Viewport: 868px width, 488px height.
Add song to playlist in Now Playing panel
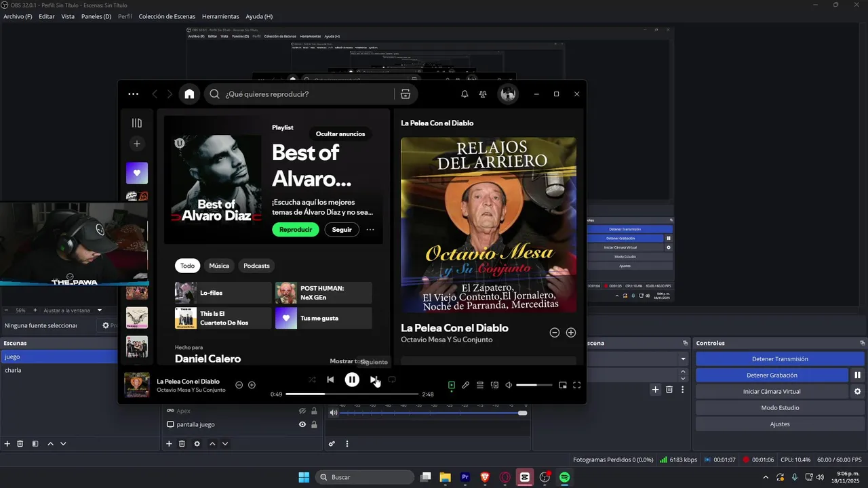pos(571,332)
